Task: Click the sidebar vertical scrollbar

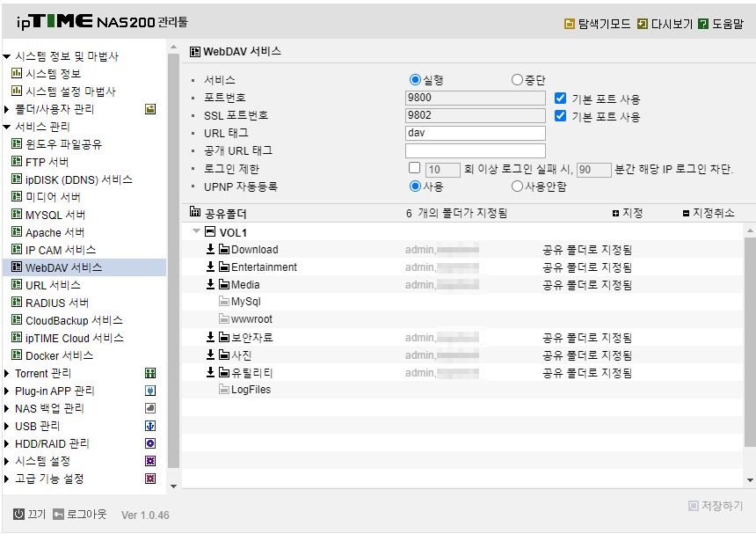Action: (x=173, y=260)
